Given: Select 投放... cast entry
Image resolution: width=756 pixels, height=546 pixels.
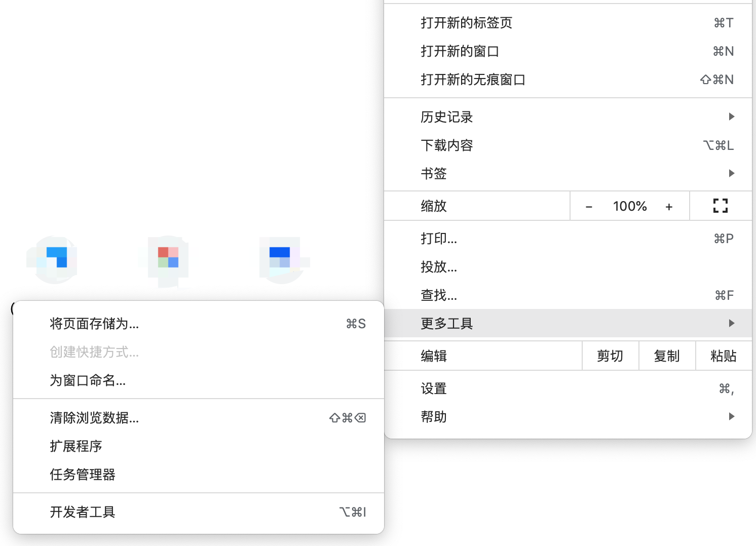Looking at the screenshot, I should [x=568, y=267].
